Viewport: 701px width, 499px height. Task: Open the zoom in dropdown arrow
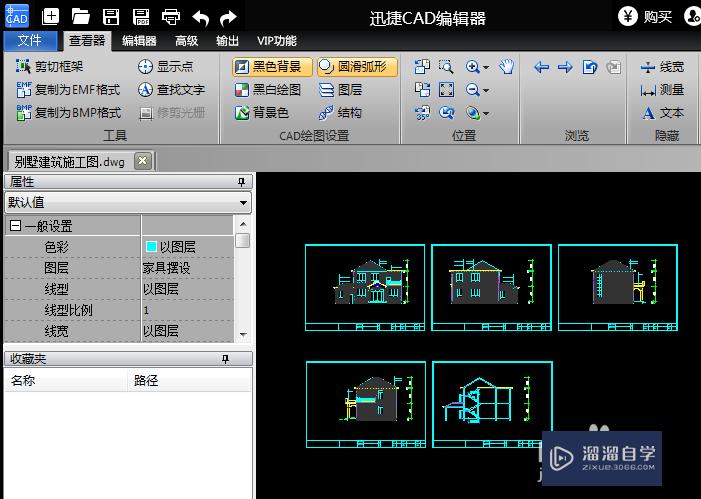pyautogui.click(x=486, y=68)
